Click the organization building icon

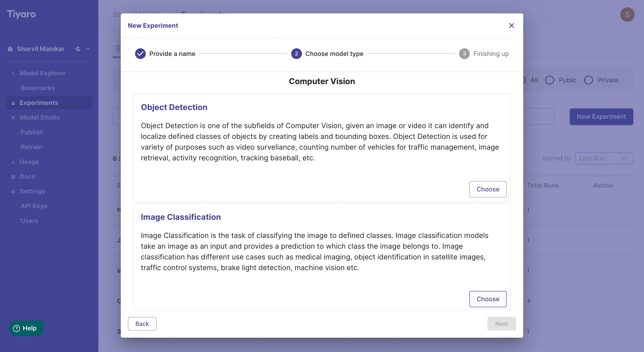[10, 49]
